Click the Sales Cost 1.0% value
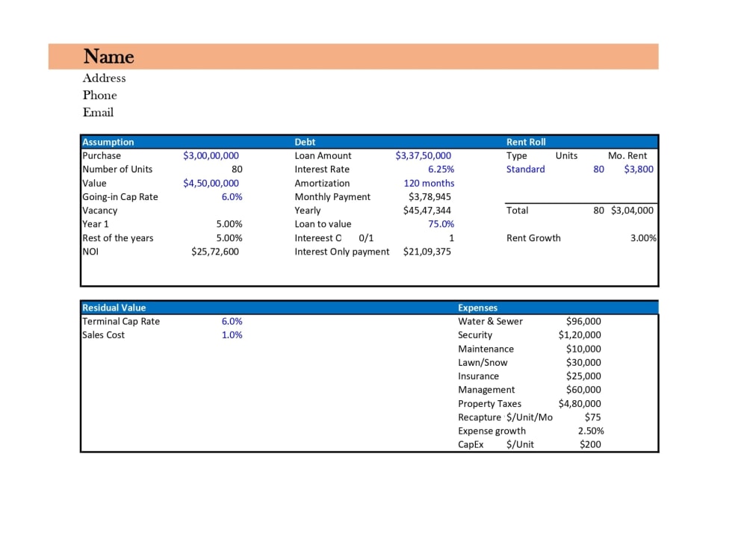 [232, 335]
